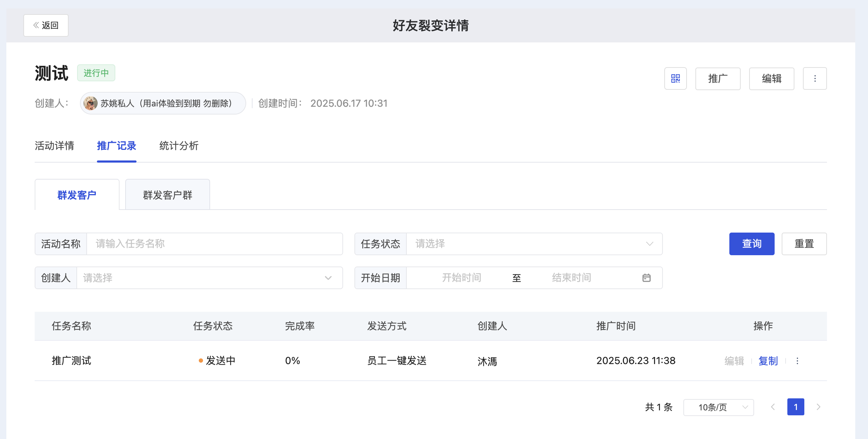Click the 员工一键发送 cell
This screenshot has height=439, width=868.
[x=397, y=361]
